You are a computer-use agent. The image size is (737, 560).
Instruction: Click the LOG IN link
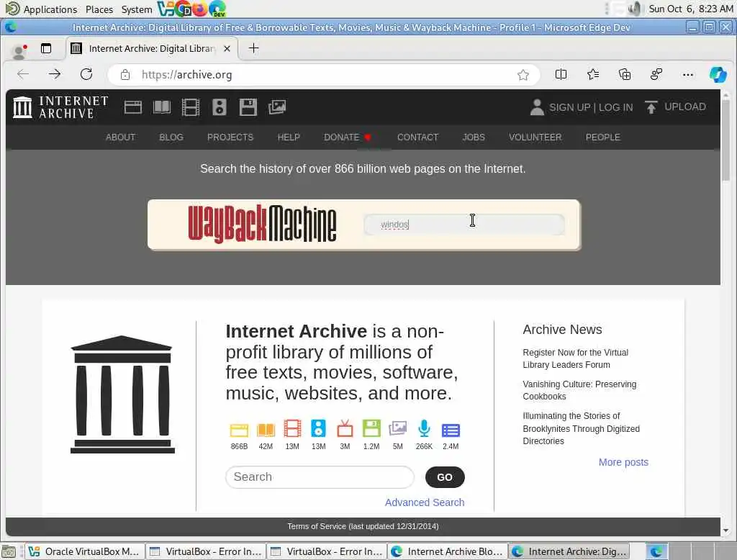[x=616, y=107]
